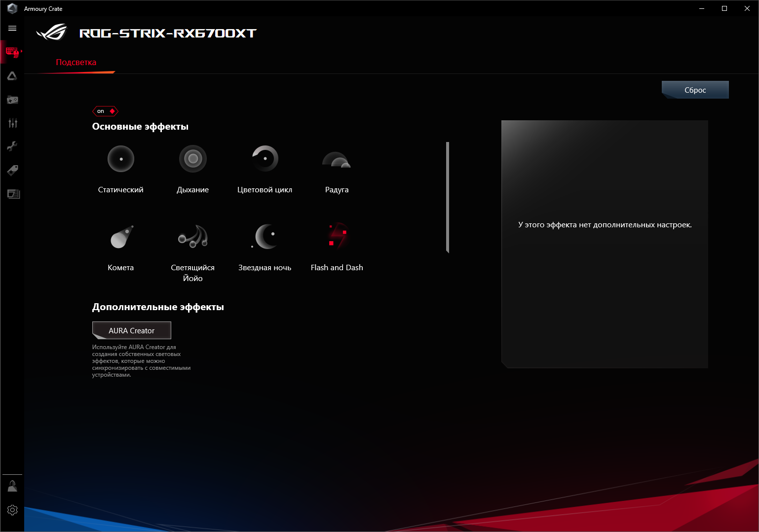
Task: Click the 'У этого эффекта нет дополнительных настроек' message
Action: 605,225
